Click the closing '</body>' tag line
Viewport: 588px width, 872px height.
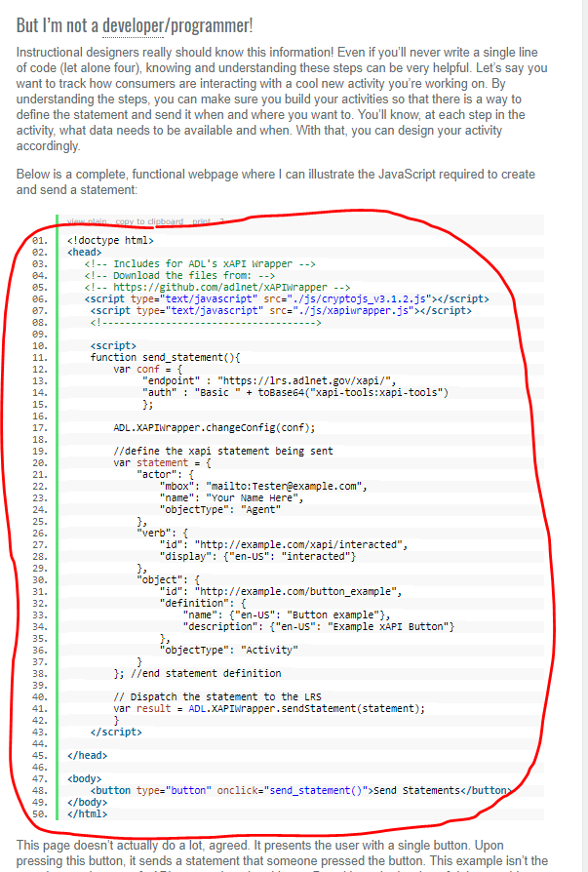[87, 801]
